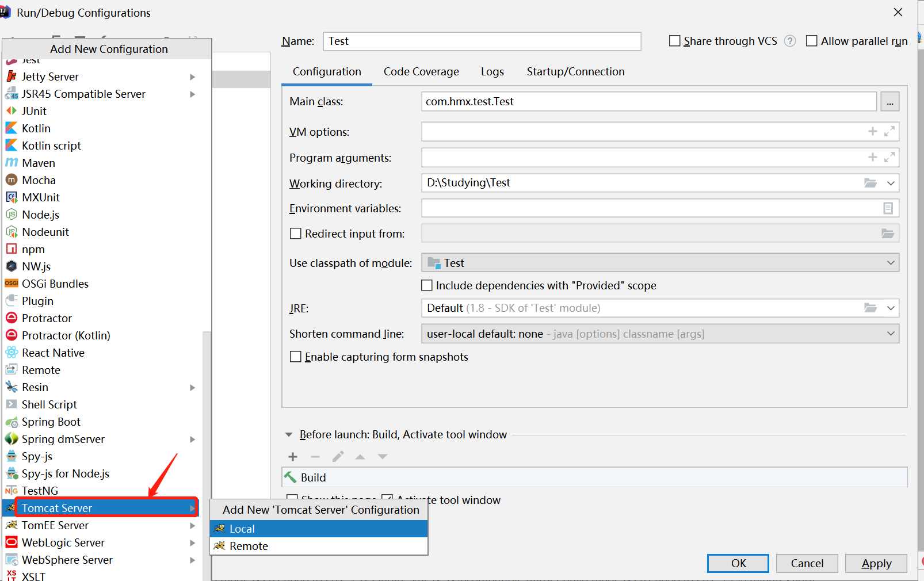Click the Cancel button
Screen dimensions: 924x581
pyautogui.click(x=807, y=563)
